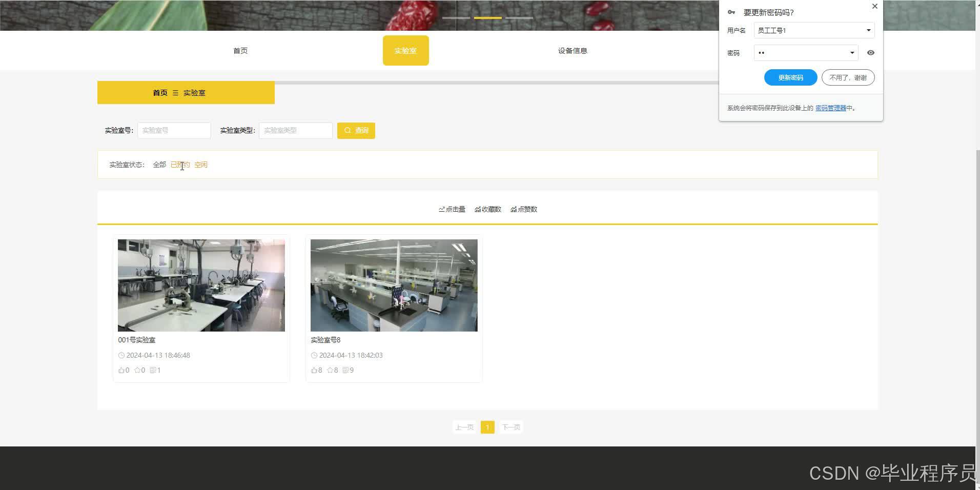980x490 pixels.
Task: Click the 查询 search button
Action: point(356,130)
